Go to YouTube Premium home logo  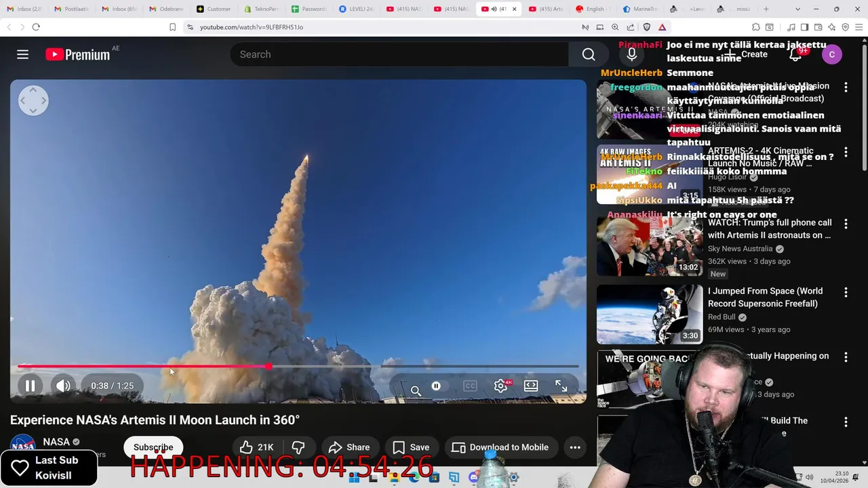pos(78,54)
